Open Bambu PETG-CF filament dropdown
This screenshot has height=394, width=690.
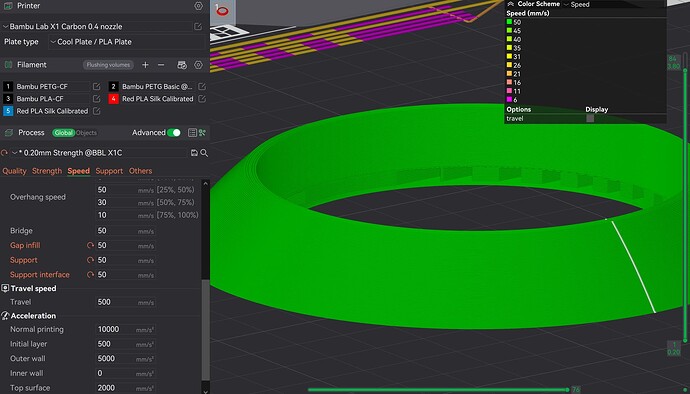click(53, 86)
